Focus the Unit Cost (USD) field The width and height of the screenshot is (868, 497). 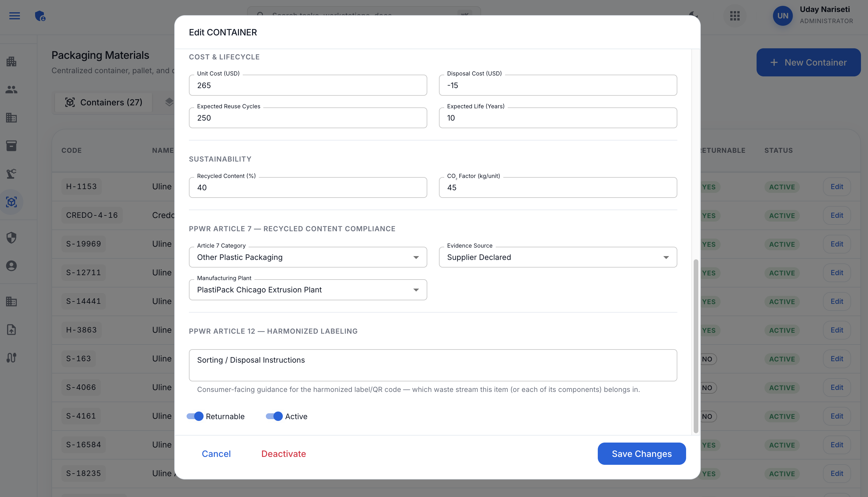(308, 85)
